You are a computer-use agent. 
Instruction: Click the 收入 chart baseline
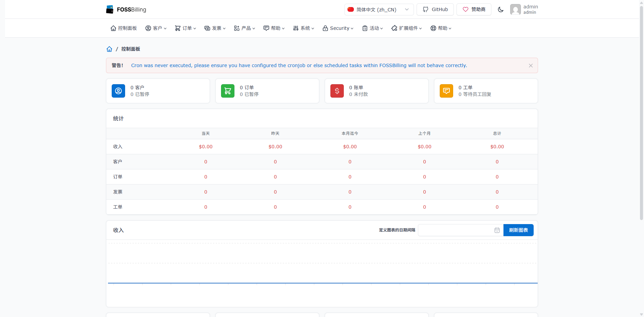[323, 283]
